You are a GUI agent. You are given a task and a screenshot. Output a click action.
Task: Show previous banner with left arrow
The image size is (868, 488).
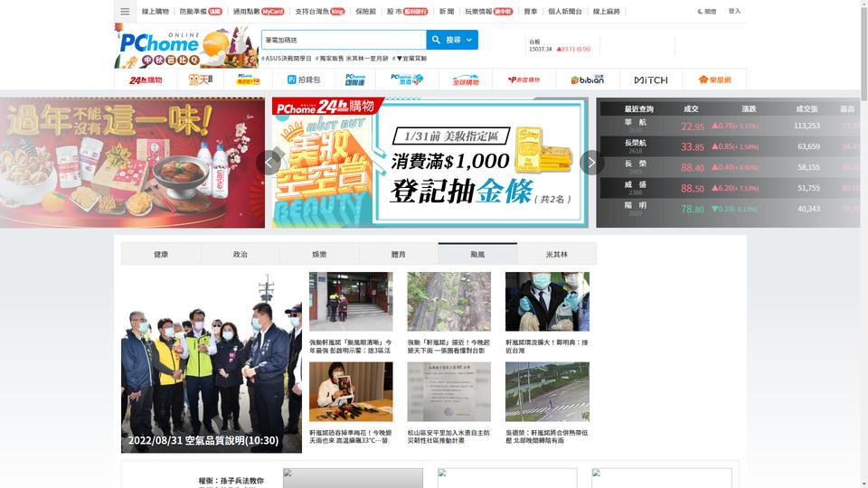click(x=269, y=163)
